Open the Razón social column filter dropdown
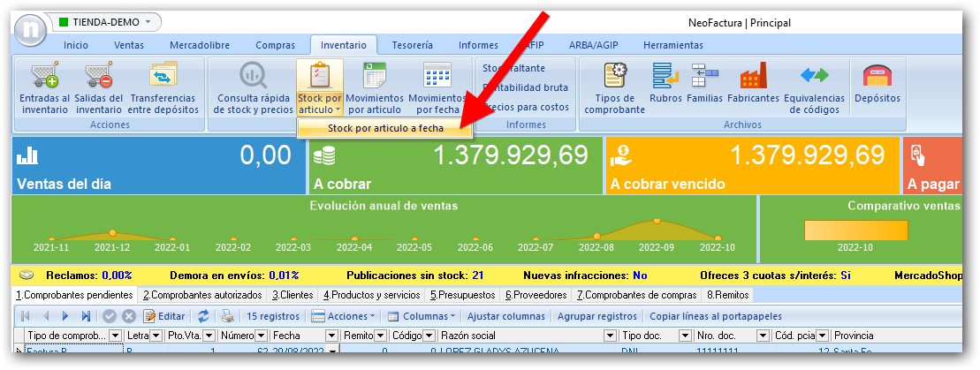 [609, 336]
